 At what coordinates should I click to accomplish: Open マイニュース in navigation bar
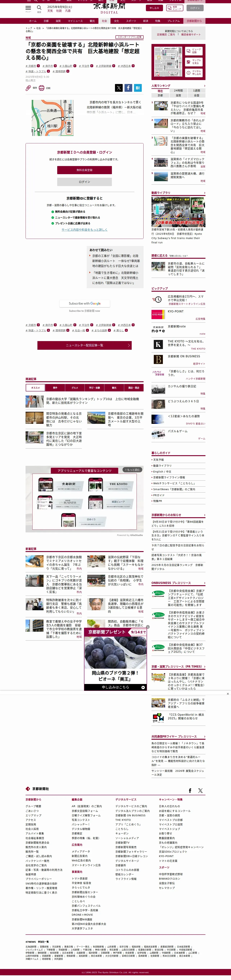(x=75, y=21)
